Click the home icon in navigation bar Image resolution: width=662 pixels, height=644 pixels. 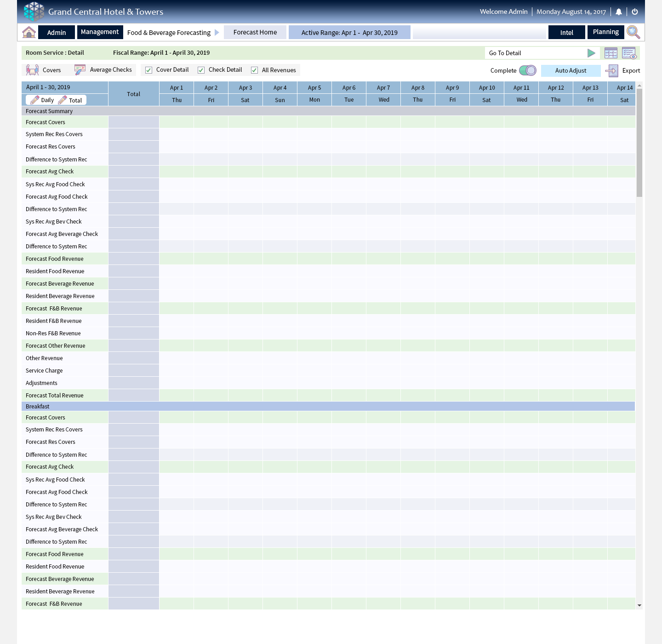click(x=29, y=32)
